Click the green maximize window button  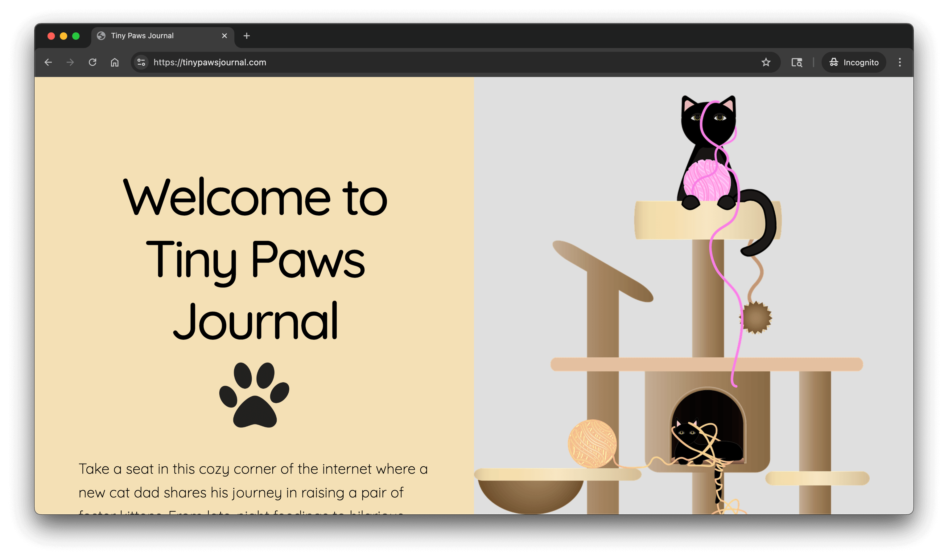coord(76,36)
